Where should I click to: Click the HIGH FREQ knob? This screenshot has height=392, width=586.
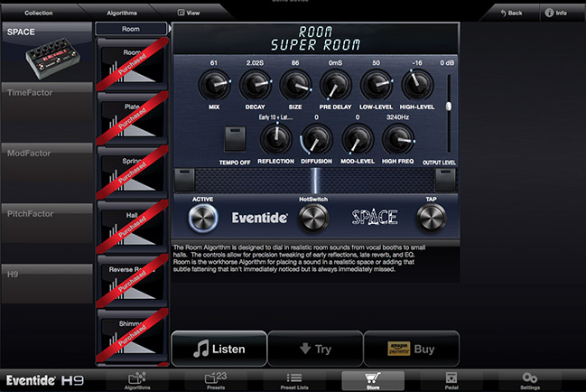[397, 139]
